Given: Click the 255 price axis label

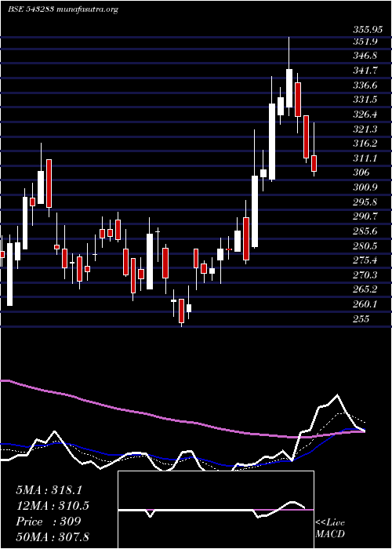Looking at the screenshot, I should tap(361, 318).
